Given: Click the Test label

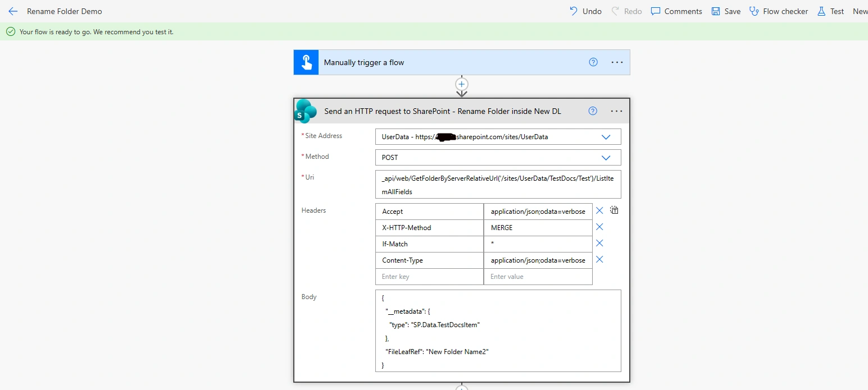Looking at the screenshot, I should pyautogui.click(x=837, y=11).
